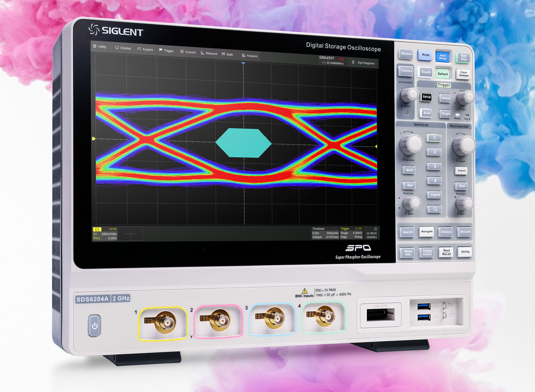Push the Cursors panel button
This screenshot has width=535, height=392.
(x=406, y=71)
